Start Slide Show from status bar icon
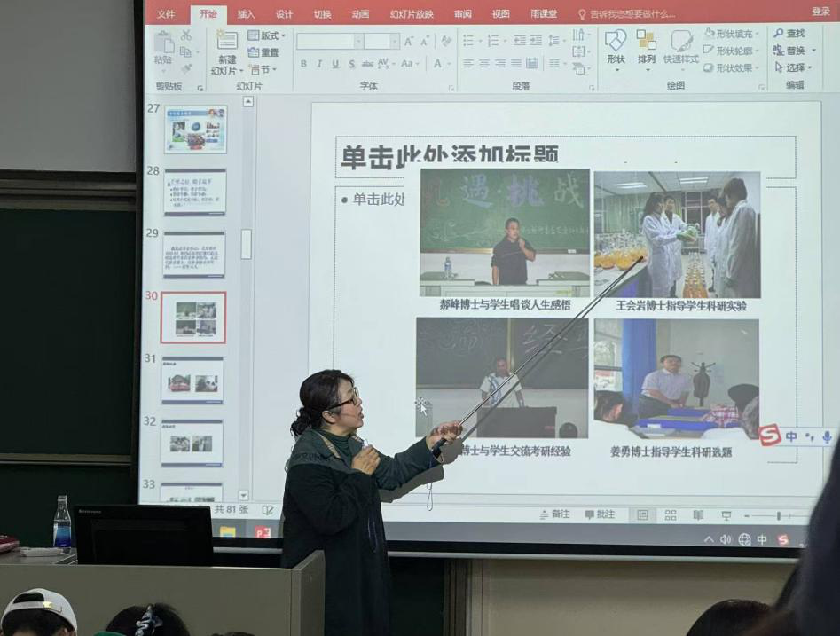 click(x=726, y=515)
